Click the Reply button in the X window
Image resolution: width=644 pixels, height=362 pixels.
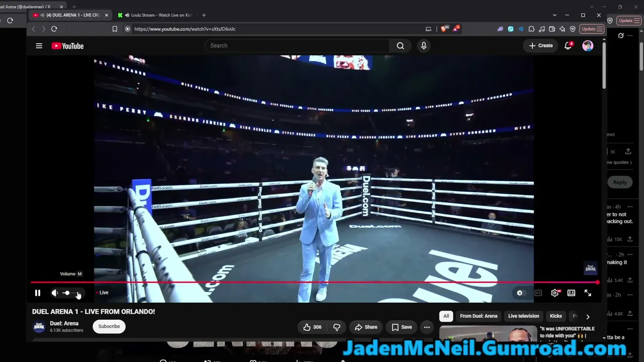click(620, 183)
